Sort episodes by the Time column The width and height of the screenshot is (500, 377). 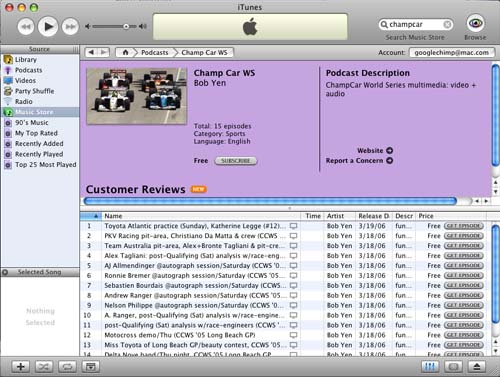click(x=313, y=216)
